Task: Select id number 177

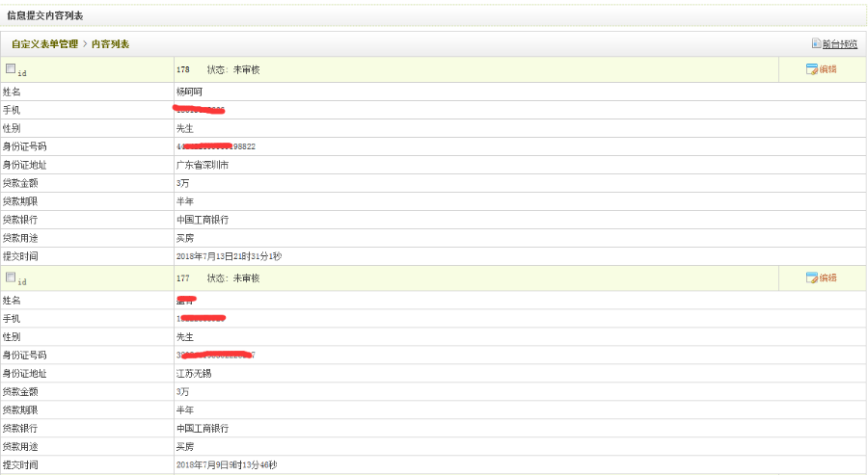Action: point(182,278)
